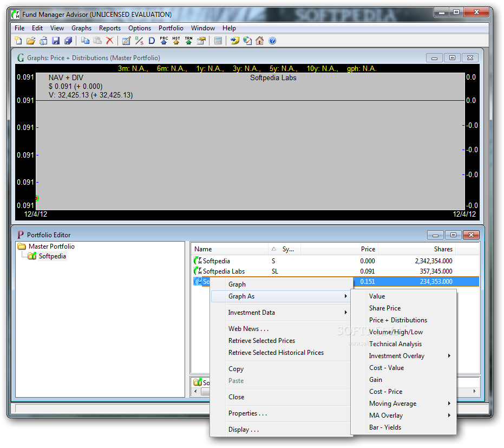This screenshot has width=504, height=448.
Task: Select Volume/High/Low graph type
Action: [x=403, y=332]
